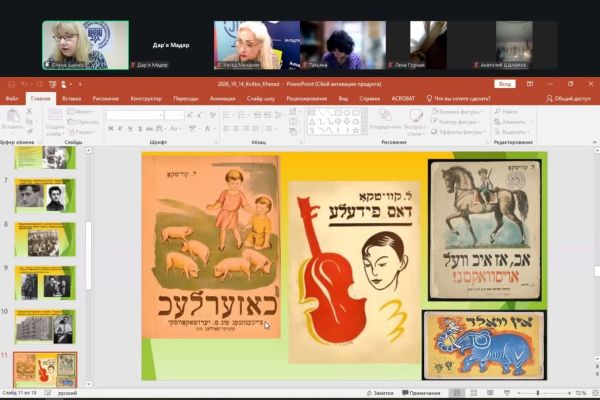This screenshot has height=400, width=600.
Task: Switch to the ACROBAT tab
Action: 403,99
